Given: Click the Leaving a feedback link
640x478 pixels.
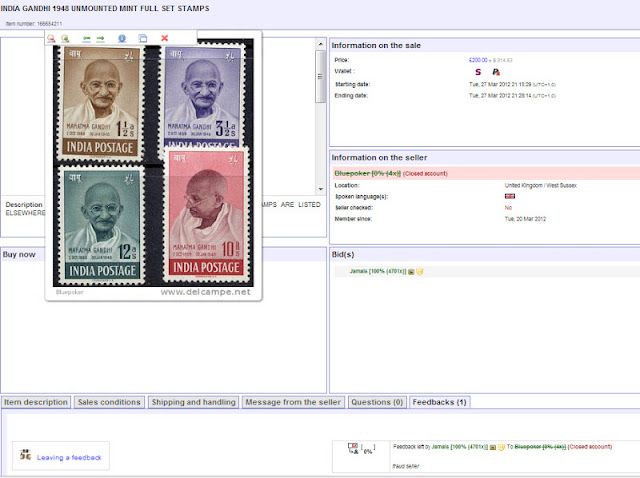Looking at the screenshot, I should (69, 458).
